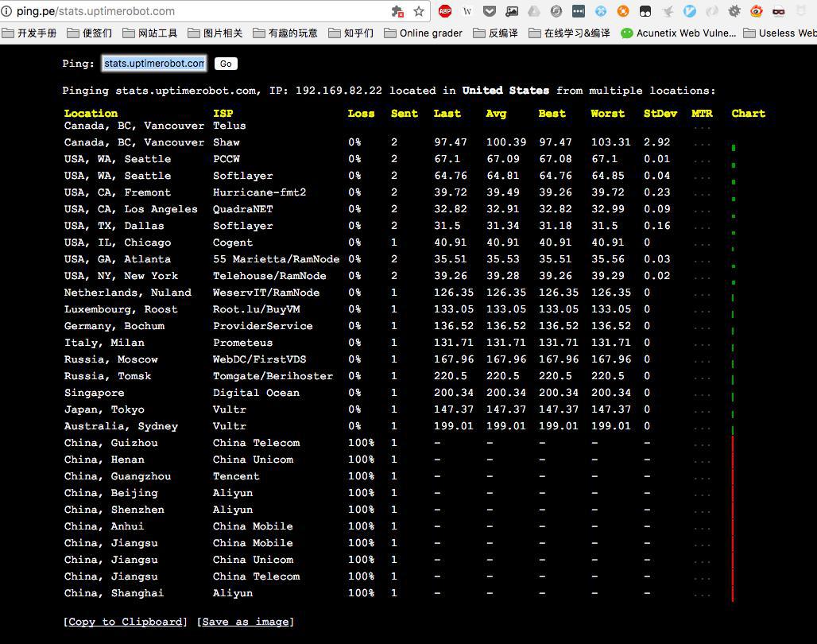Open MTR dots for Canada Vancouver Shaw row
The image size is (817, 644).
[702, 145]
